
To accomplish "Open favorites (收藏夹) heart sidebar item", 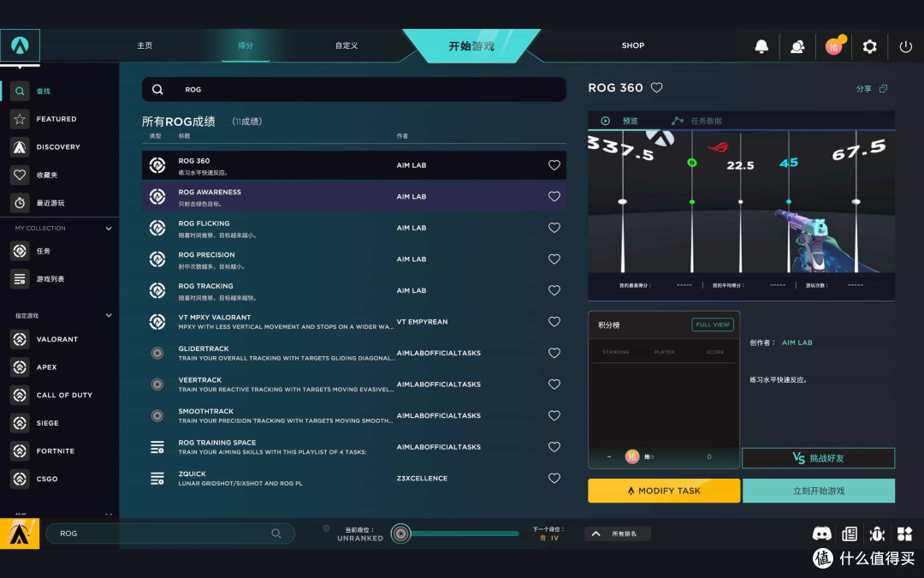I will pyautogui.click(x=60, y=175).
